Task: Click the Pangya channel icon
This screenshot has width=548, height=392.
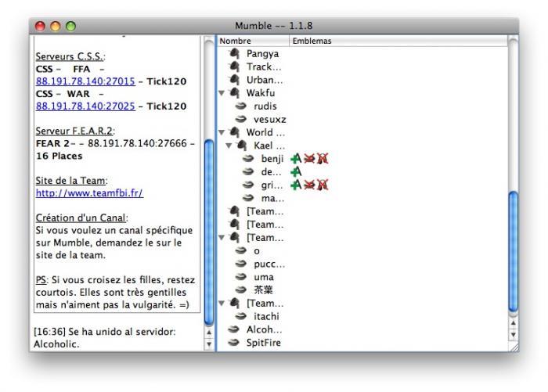Action: click(235, 54)
